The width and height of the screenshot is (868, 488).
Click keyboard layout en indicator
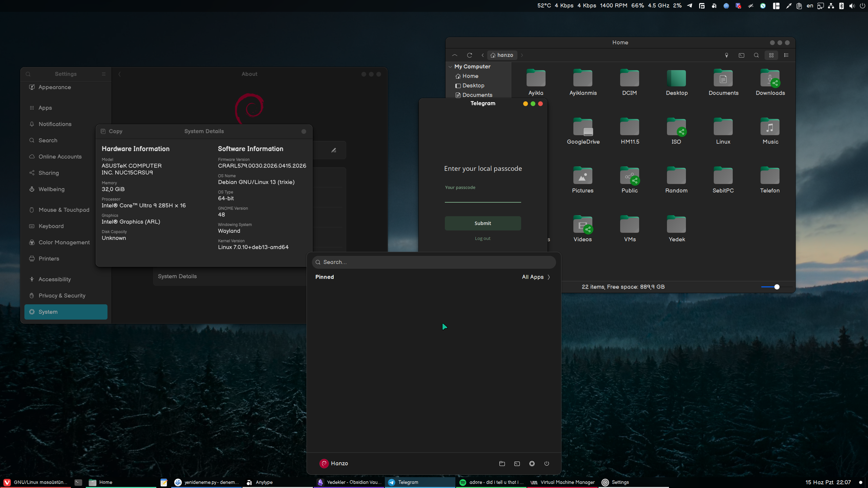(x=810, y=6)
